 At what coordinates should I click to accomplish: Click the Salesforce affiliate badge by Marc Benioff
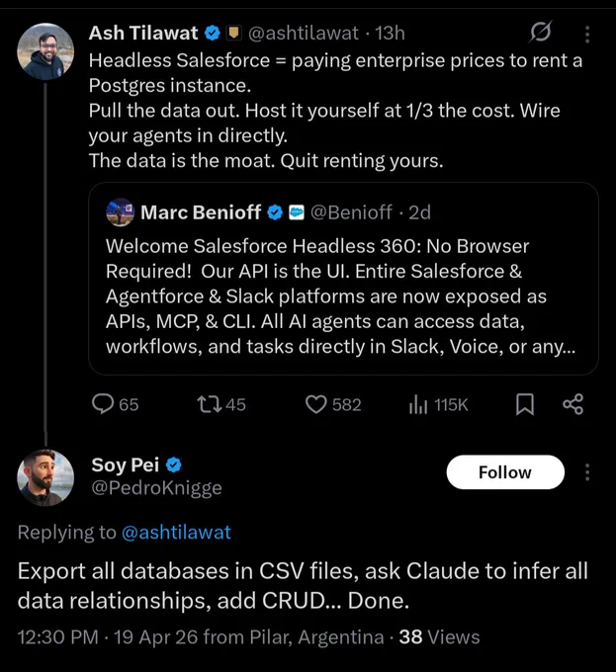point(297,212)
